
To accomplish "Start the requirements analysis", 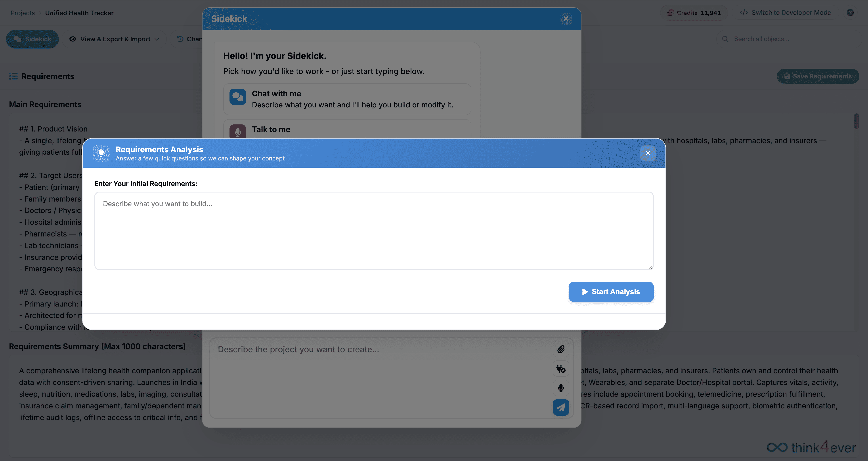I will tap(611, 292).
